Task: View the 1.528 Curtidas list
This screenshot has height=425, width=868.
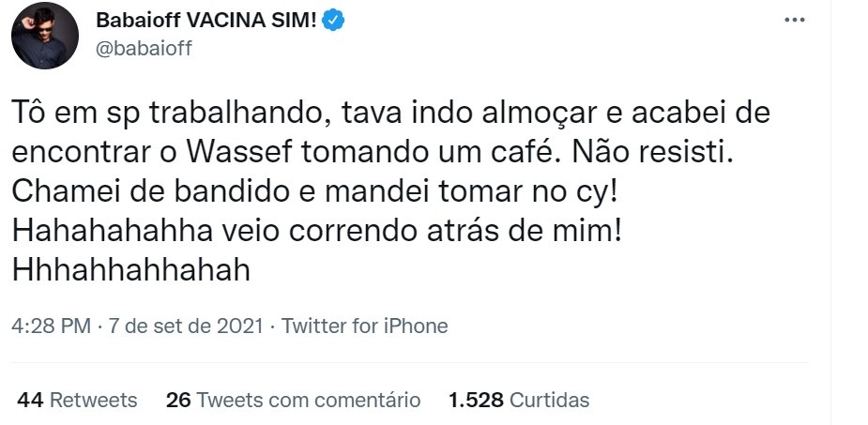Action: [519, 400]
